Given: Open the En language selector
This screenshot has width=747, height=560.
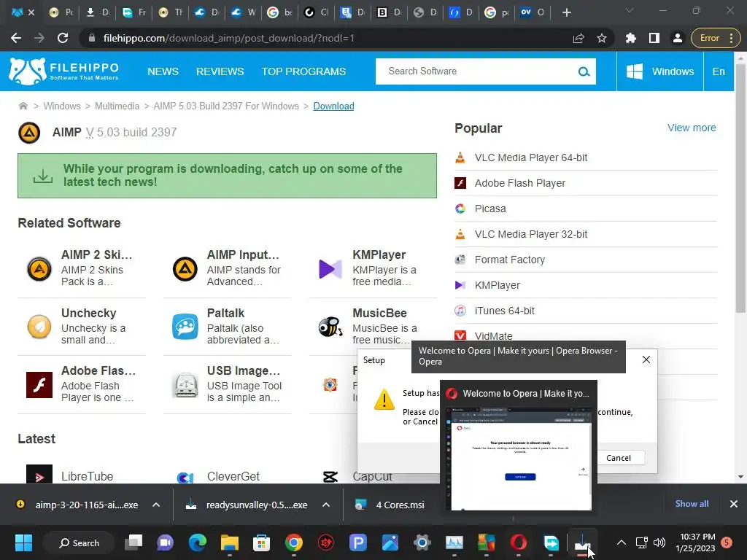Looking at the screenshot, I should coord(719,71).
